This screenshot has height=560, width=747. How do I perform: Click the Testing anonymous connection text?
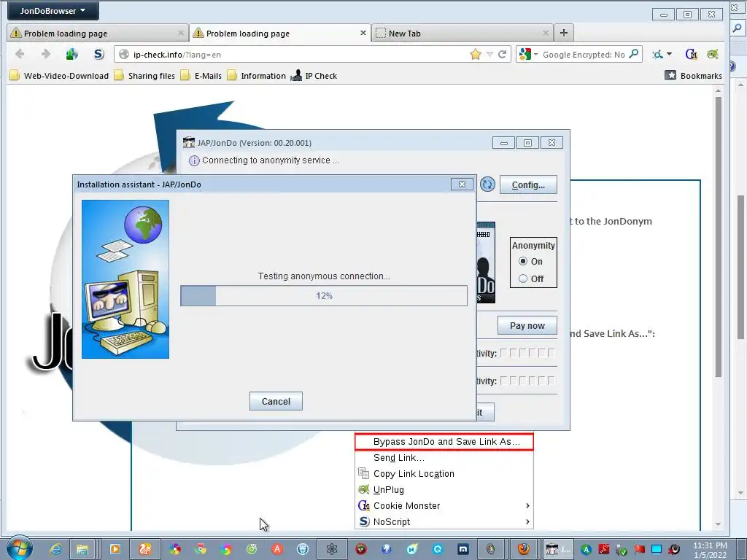point(324,276)
